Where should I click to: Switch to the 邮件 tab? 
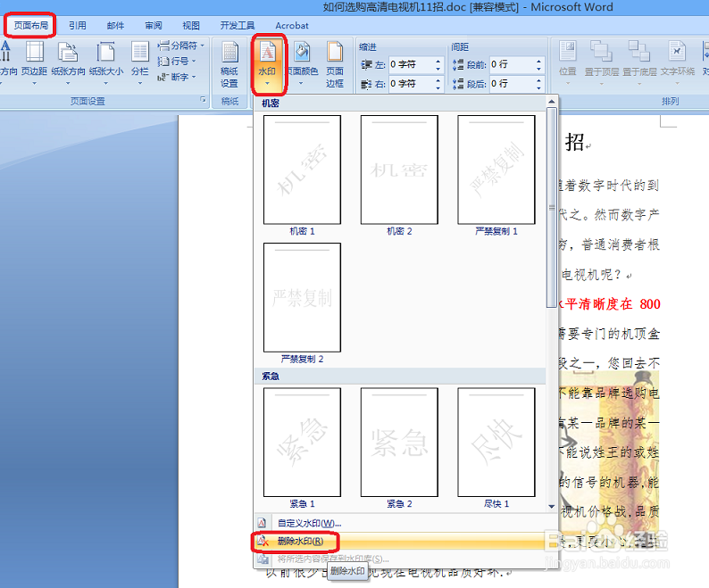[115, 26]
